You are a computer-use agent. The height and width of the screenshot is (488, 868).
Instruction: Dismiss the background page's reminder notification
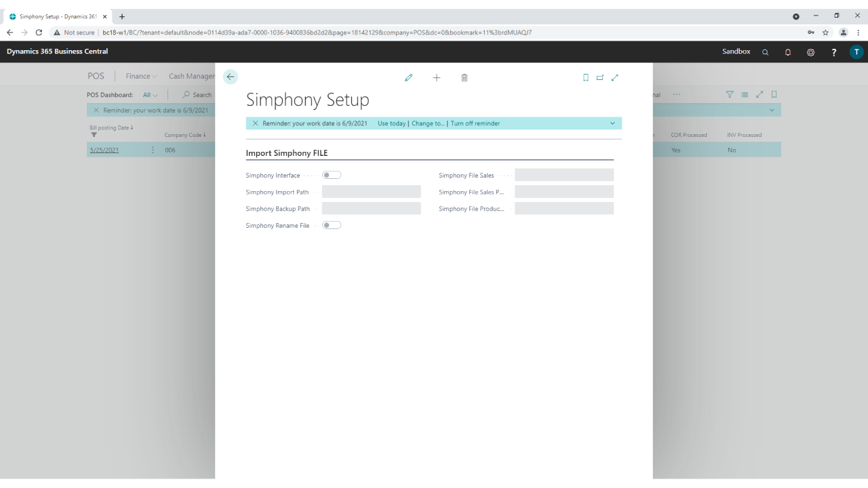click(96, 110)
